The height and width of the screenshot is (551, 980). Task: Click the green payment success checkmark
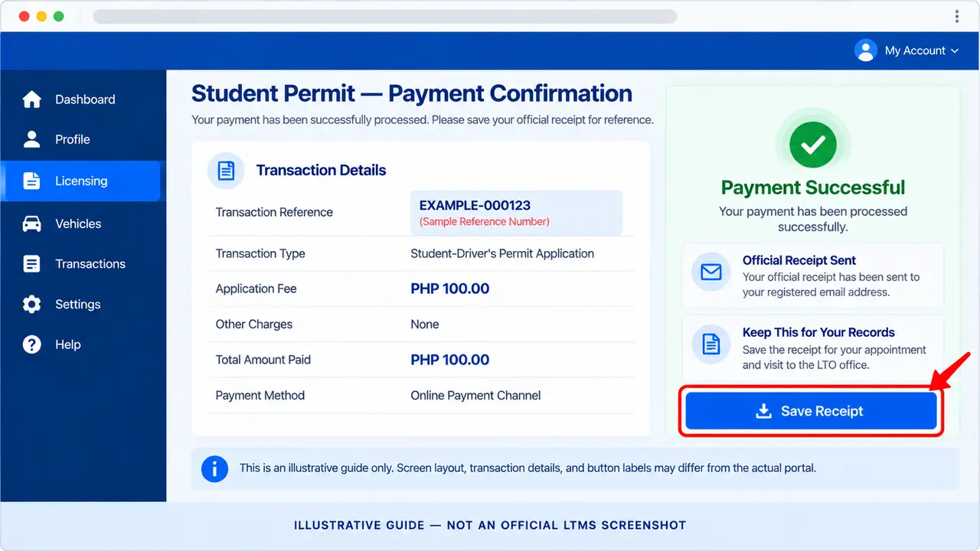click(x=812, y=144)
